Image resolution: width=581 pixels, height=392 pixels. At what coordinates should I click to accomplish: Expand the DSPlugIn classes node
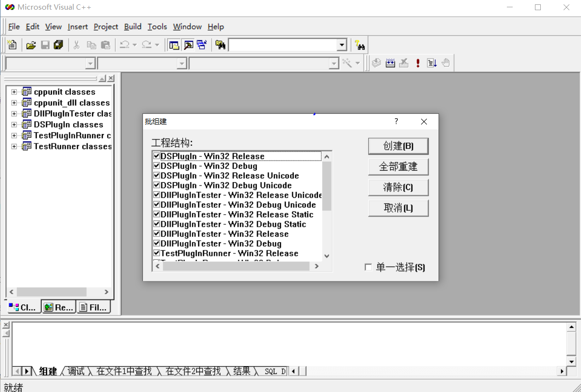14,125
